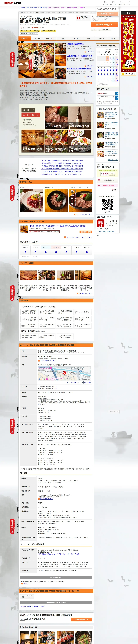
Task: Click 候補店に追加する plus button
Action: tap(107, 185)
